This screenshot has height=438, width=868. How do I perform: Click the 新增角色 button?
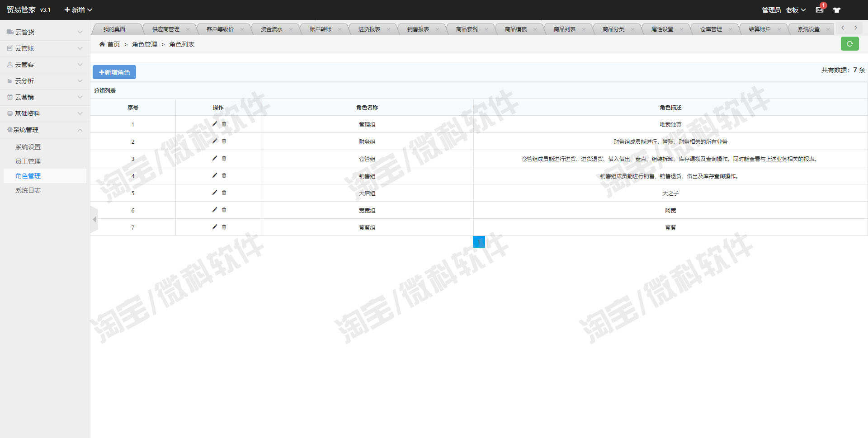coord(114,72)
